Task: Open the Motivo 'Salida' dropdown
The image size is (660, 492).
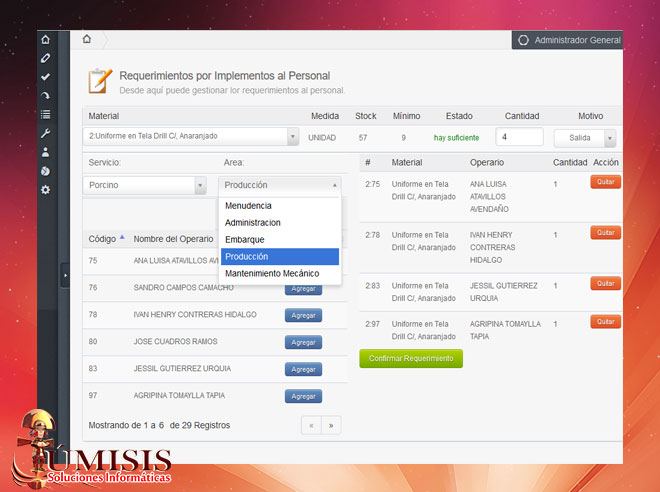Action: tap(585, 138)
